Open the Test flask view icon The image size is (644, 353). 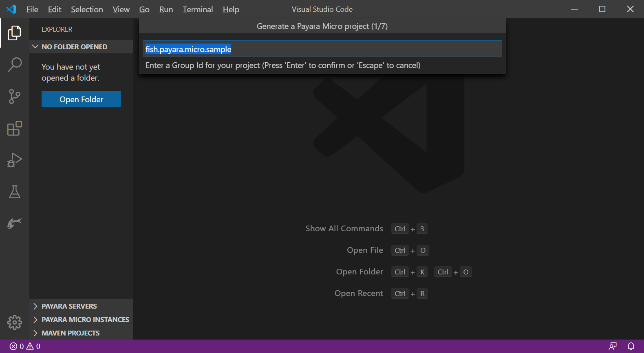(15, 192)
